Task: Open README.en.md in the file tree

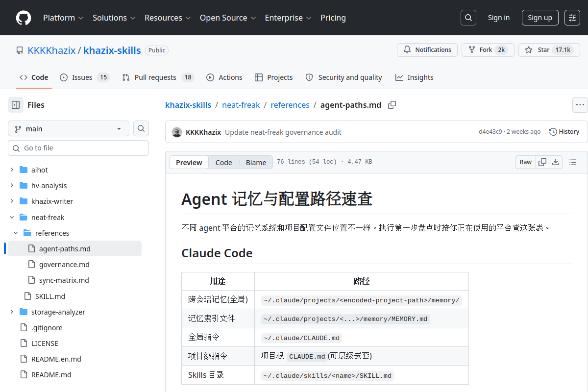Action: [x=56, y=359]
